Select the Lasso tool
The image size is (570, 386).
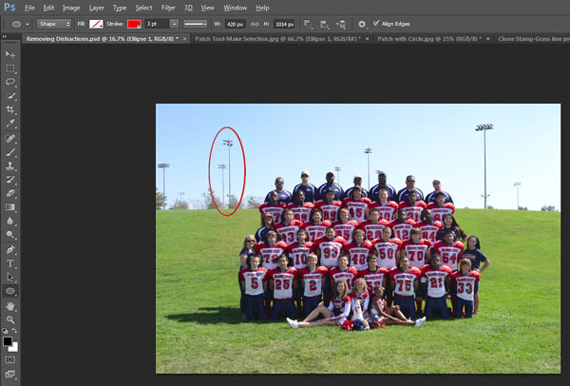click(10, 82)
